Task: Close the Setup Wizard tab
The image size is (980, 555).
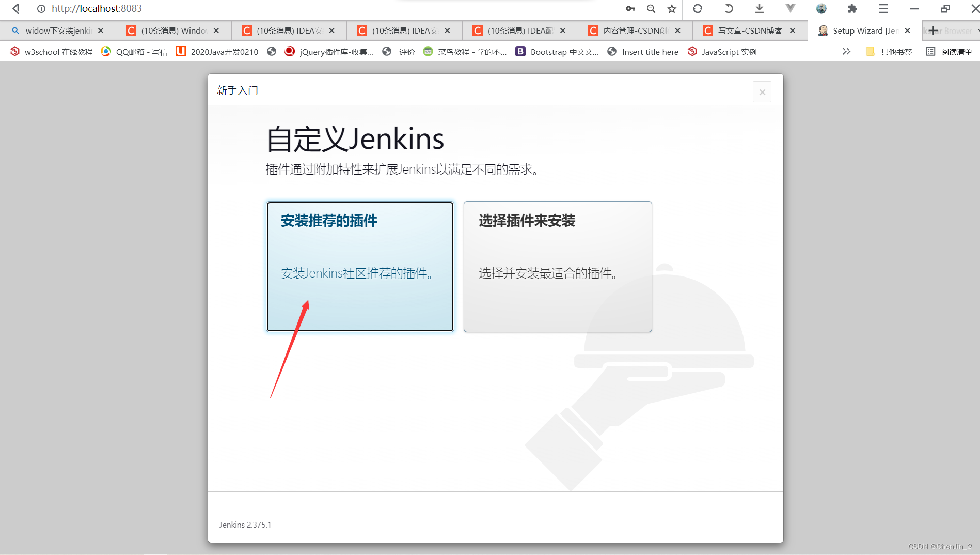Action: coord(908,30)
